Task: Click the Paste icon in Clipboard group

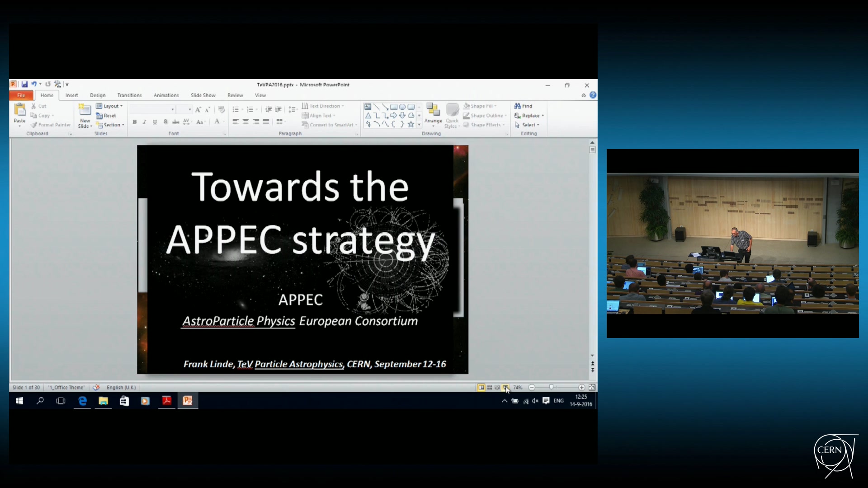Action: [x=19, y=109]
